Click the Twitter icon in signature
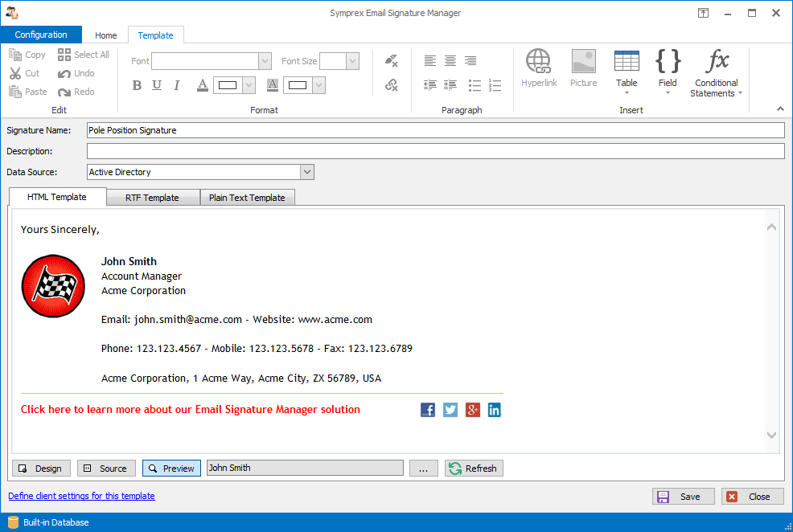Image resolution: width=793 pixels, height=532 pixels. pos(450,410)
